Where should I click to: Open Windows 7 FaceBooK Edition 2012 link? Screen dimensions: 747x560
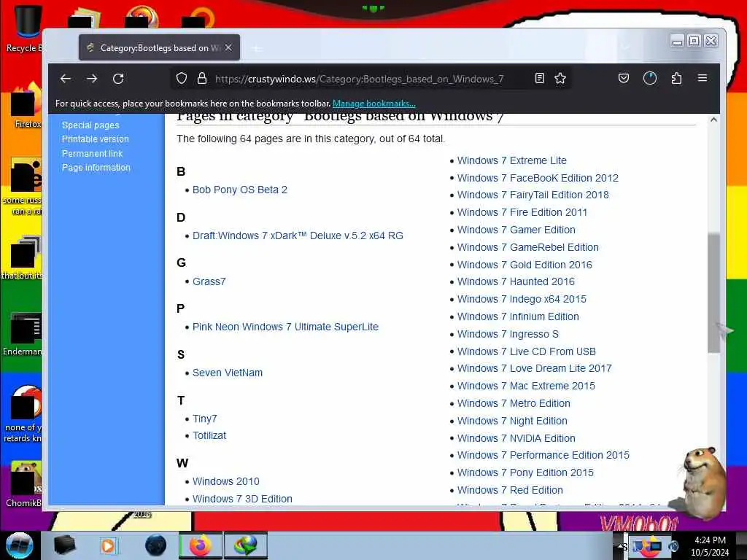pyautogui.click(x=538, y=178)
